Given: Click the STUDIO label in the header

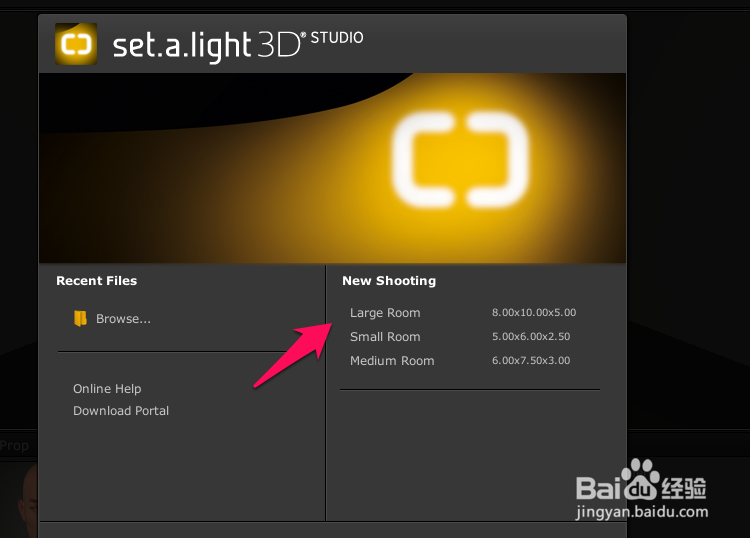Looking at the screenshot, I should click(x=337, y=38).
